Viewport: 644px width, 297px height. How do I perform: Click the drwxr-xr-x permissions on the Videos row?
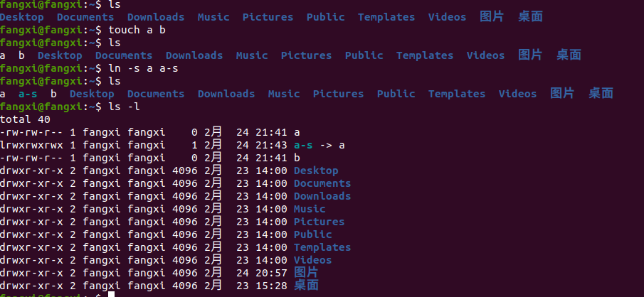[x=31, y=260]
